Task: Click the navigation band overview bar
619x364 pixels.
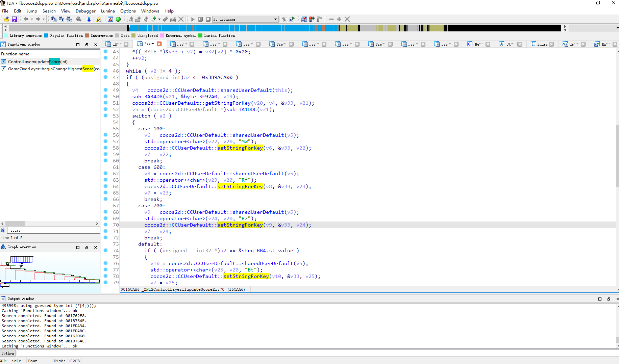Action: (285, 28)
